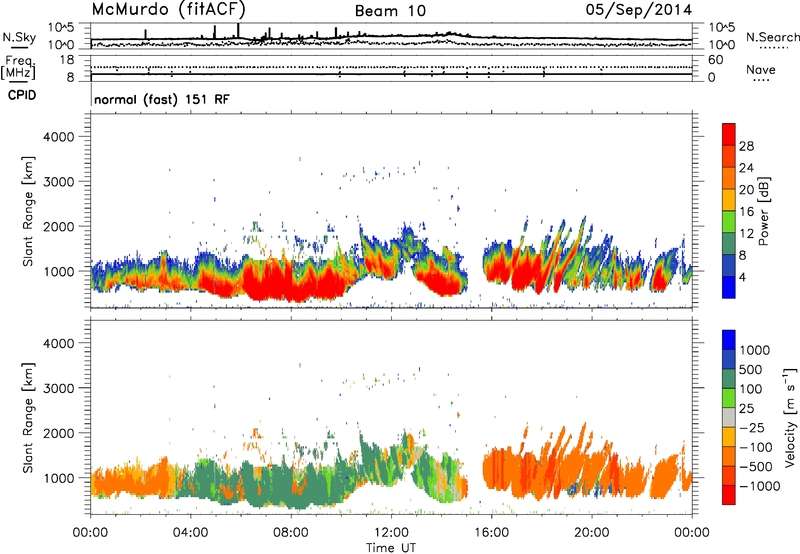
Task: Click the '16:00' time axis label
Action: (491, 533)
